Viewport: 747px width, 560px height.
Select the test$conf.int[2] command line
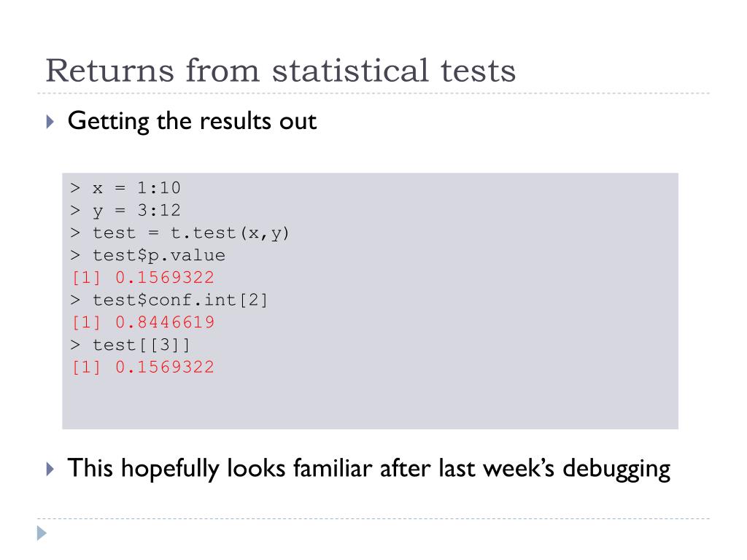click(169, 300)
